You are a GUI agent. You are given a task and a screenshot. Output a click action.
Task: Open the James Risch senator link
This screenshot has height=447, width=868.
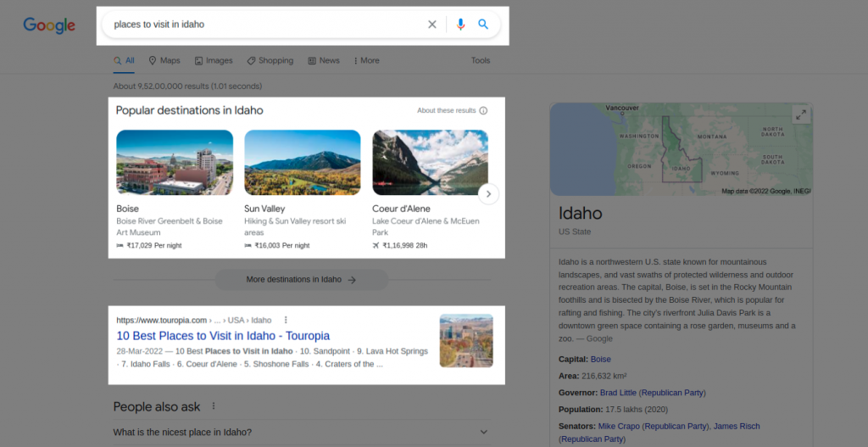click(x=737, y=427)
